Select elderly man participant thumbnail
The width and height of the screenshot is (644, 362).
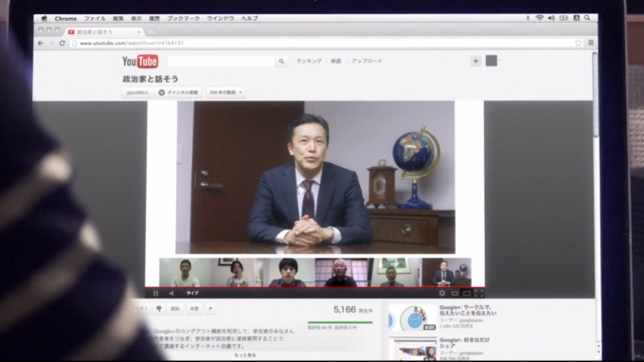[x=341, y=272]
